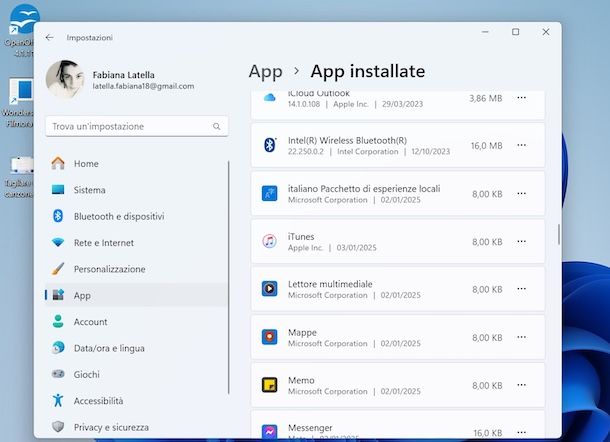Select Lettore multimediale app name
Viewport: 610px width, 442px height.
point(330,284)
